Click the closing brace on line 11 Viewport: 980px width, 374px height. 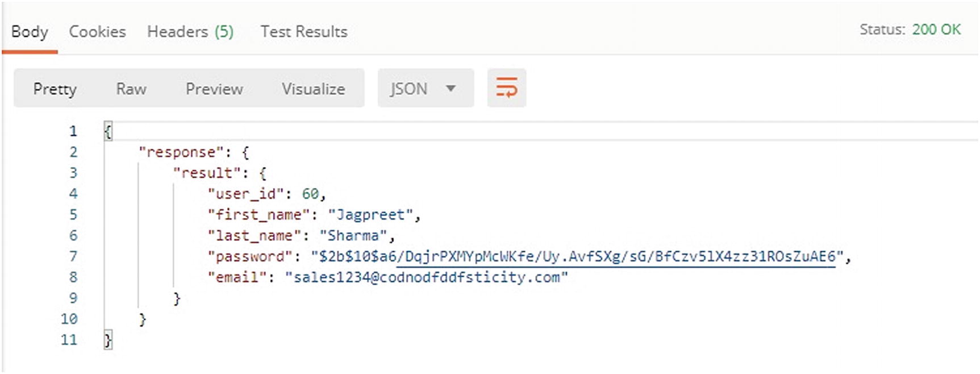click(108, 340)
